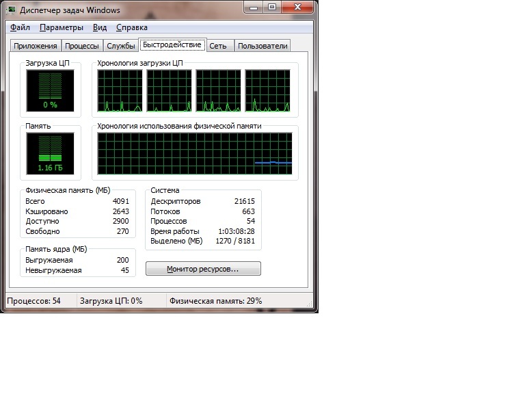Screen dimensions: 525x420
Task: Click the Всего value 4091
Action: coord(121,201)
